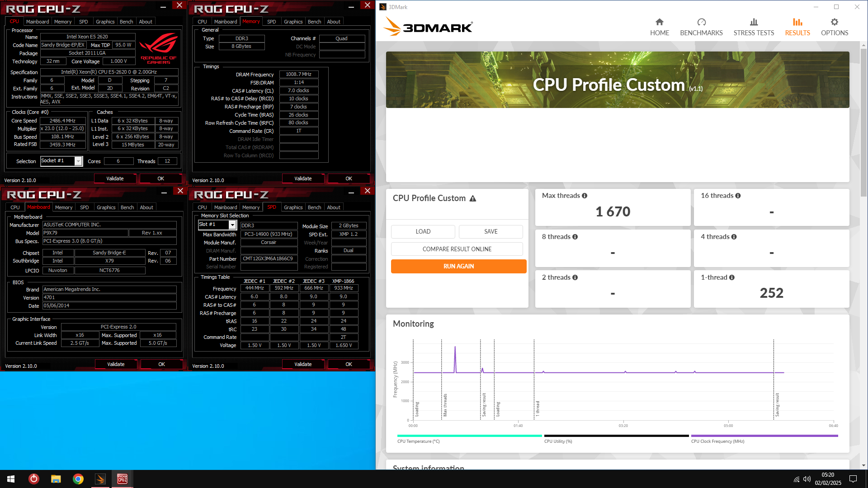Select SPD tab in the Memory CPU-Z window
The image size is (868, 488).
pos(271,22)
